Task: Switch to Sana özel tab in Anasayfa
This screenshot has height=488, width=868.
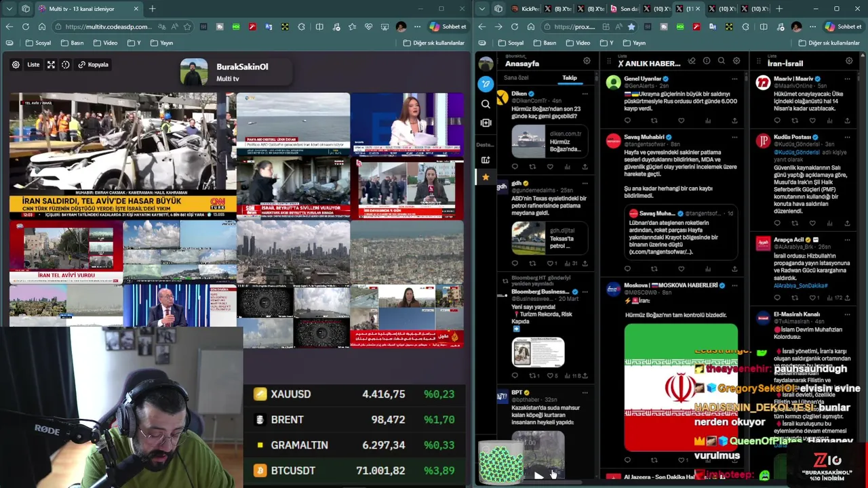Action: click(x=516, y=78)
